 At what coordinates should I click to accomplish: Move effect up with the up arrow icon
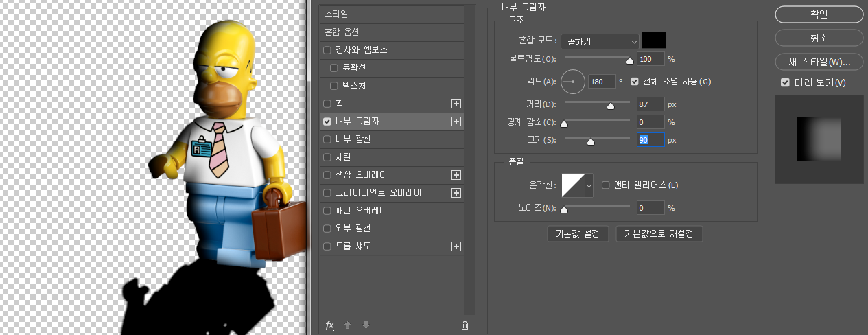tap(347, 325)
